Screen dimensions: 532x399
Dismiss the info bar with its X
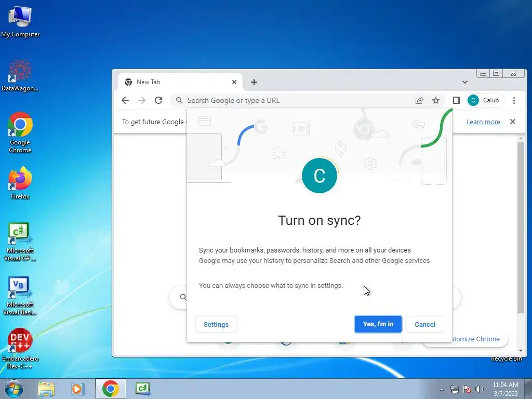click(x=513, y=122)
